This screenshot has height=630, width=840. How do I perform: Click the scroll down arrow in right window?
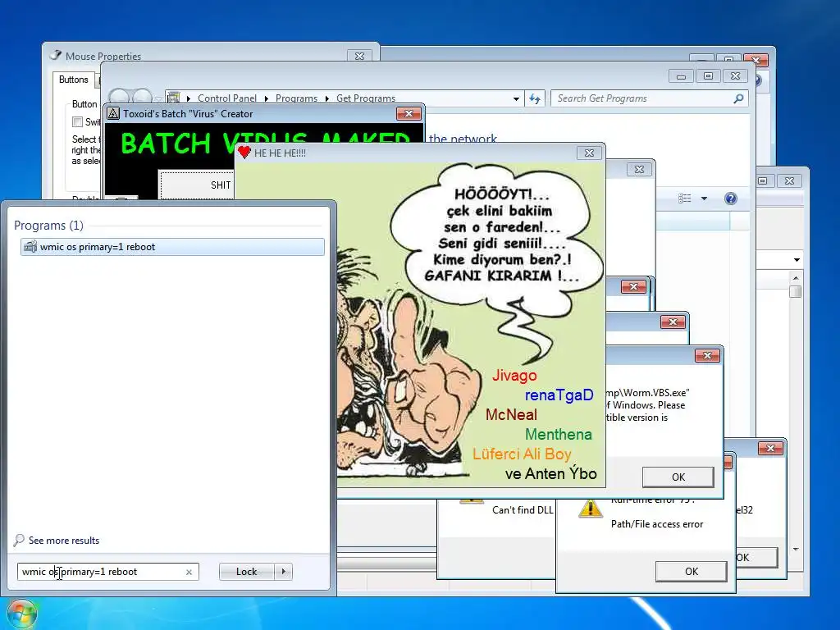tap(796, 549)
